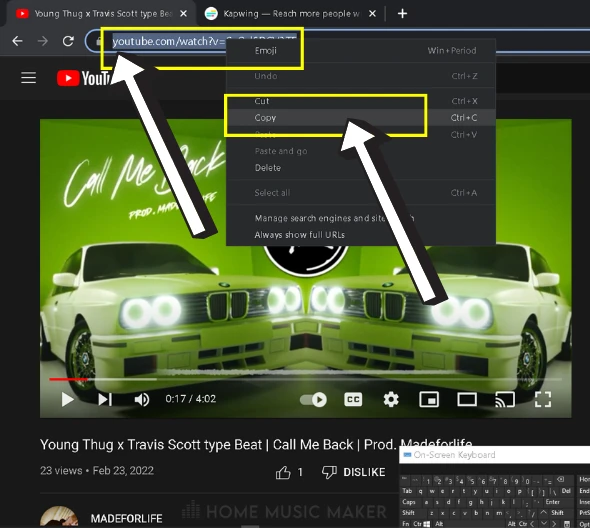The height and width of the screenshot is (528, 590).
Task: Click the lock icon in the address bar
Action: (99, 41)
